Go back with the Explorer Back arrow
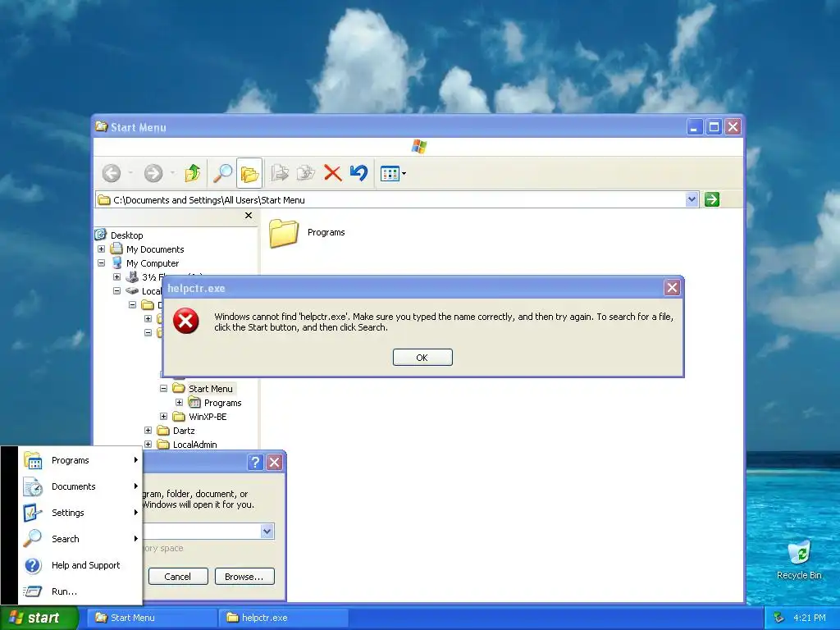 pyautogui.click(x=112, y=173)
